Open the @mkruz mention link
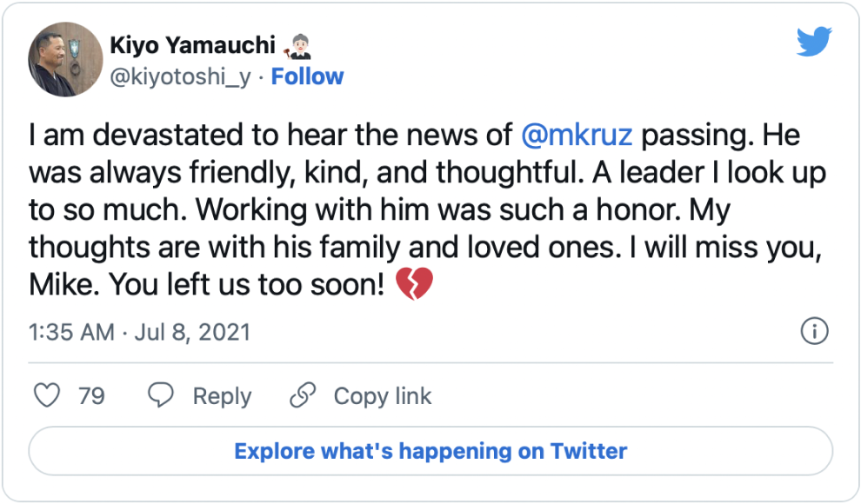 (x=576, y=136)
